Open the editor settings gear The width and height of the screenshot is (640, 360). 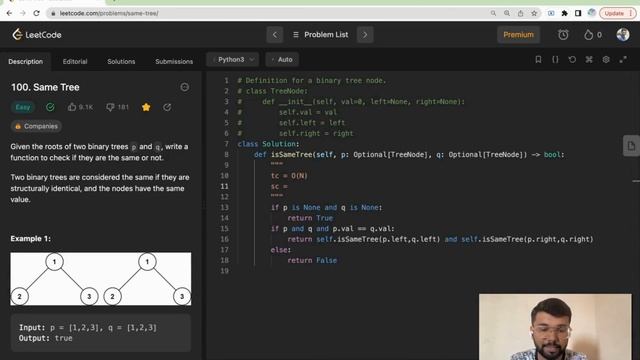coord(606,60)
